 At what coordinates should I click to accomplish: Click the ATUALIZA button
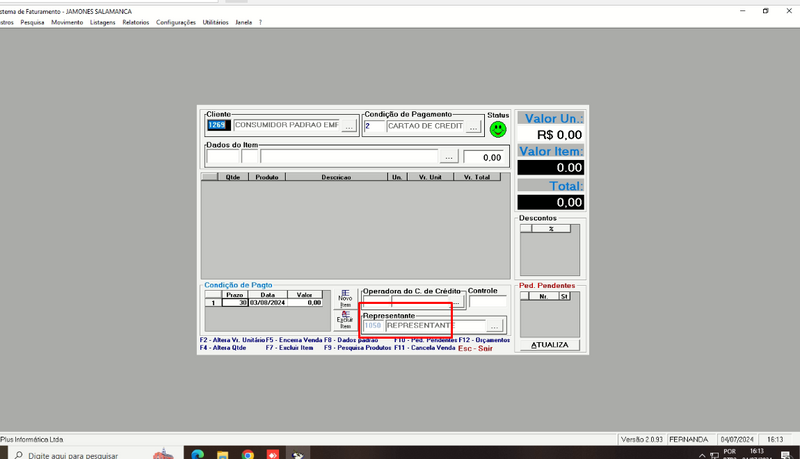click(x=549, y=345)
